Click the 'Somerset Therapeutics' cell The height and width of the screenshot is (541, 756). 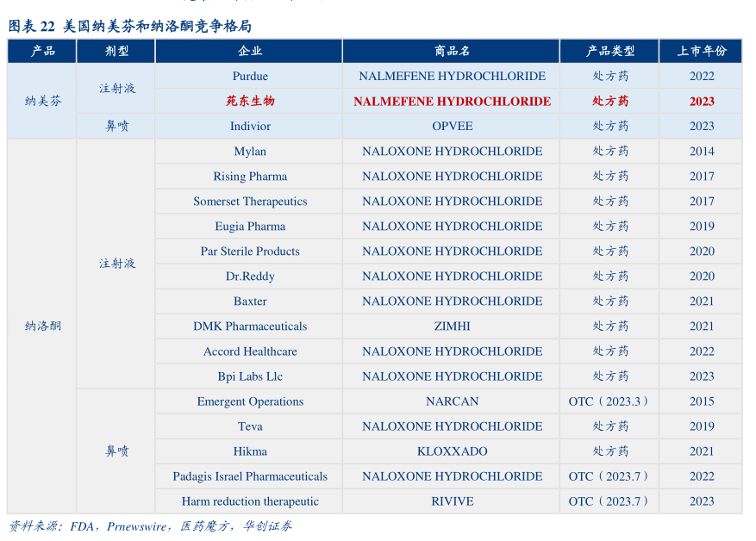[x=250, y=202]
